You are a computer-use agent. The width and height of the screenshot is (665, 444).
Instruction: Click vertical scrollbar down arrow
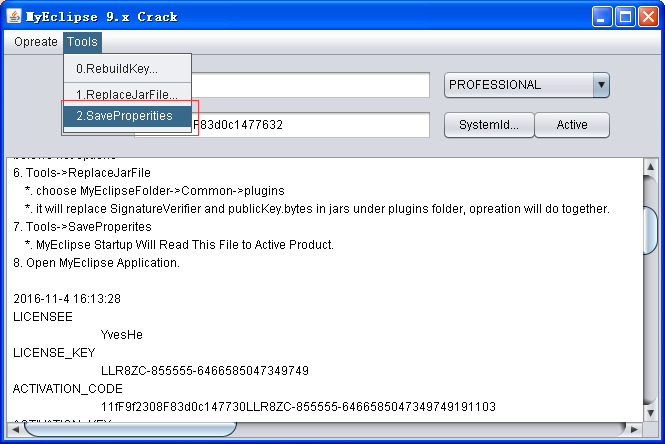point(650,413)
